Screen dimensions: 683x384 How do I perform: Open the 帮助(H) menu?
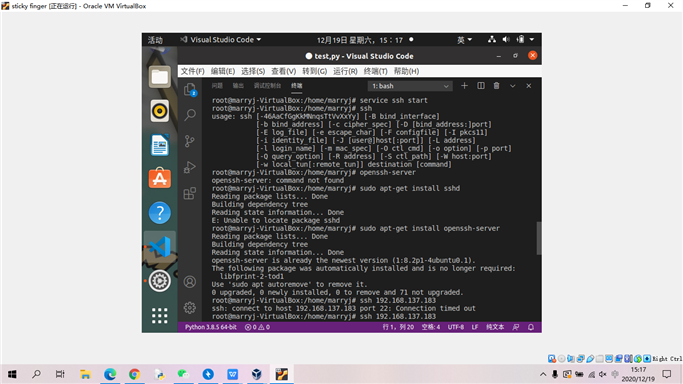point(406,71)
